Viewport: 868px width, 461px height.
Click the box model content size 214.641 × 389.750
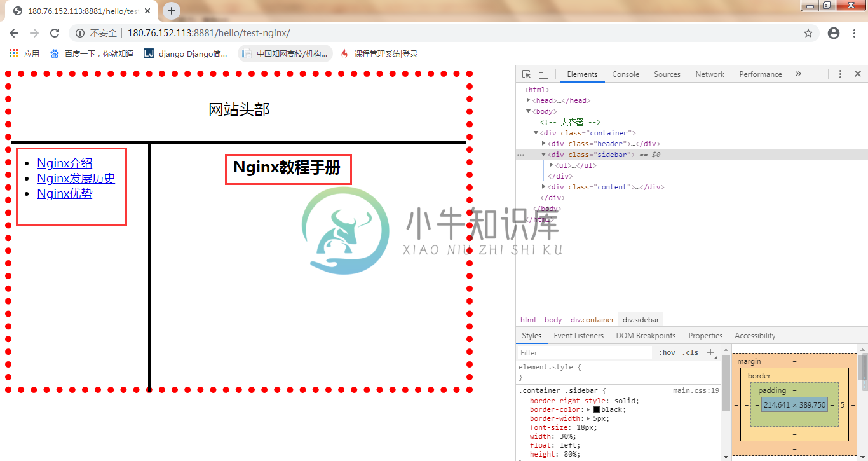[x=794, y=405]
